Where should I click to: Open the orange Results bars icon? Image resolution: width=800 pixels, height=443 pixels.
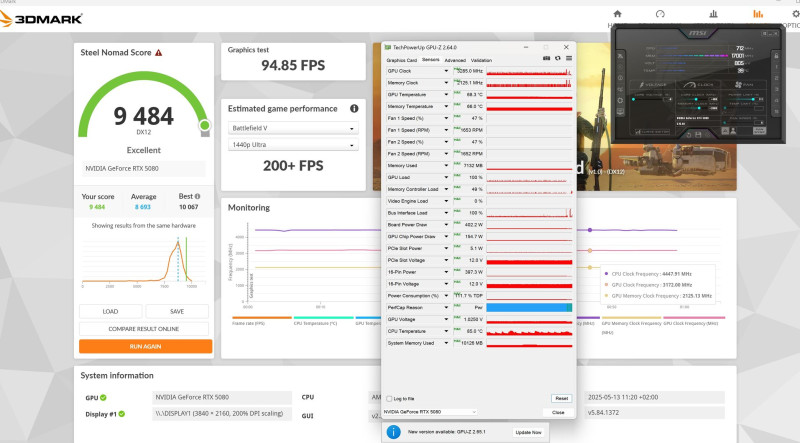coord(758,14)
